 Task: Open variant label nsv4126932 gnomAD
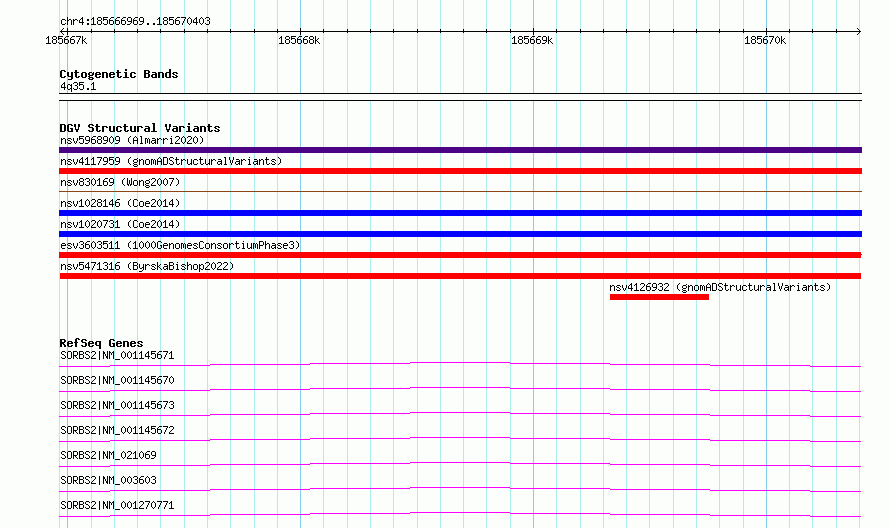720,287
